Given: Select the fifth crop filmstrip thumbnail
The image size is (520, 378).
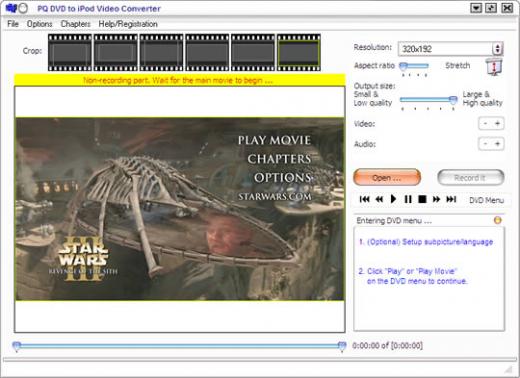Looking at the screenshot, I should (x=253, y=52).
